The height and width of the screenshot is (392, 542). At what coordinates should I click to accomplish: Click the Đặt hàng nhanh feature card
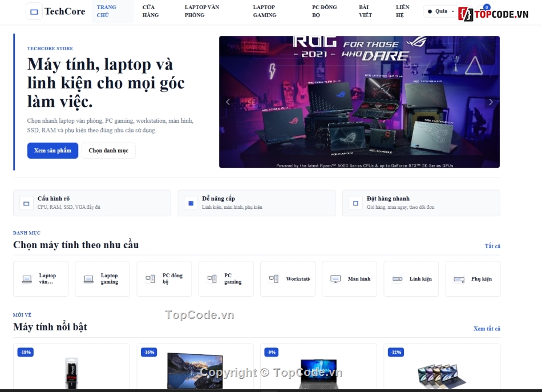pyautogui.click(x=421, y=203)
